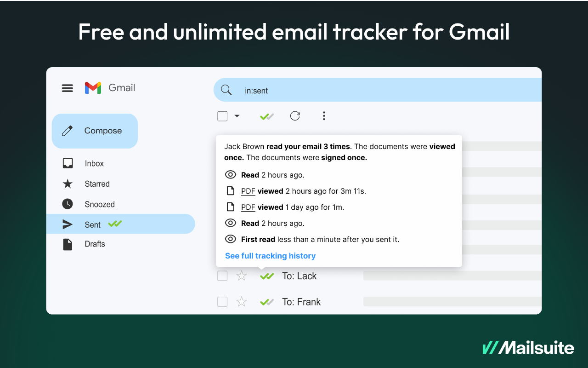Switch to the Drafts folder

coord(95,244)
